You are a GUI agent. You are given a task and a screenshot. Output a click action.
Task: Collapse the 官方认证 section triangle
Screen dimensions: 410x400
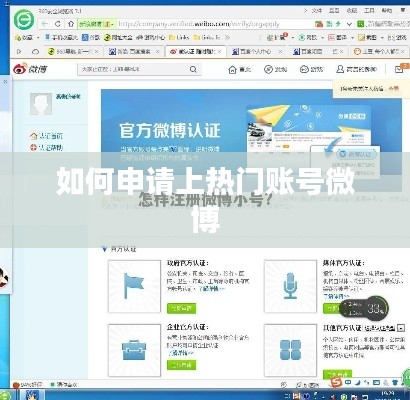(x=105, y=249)
